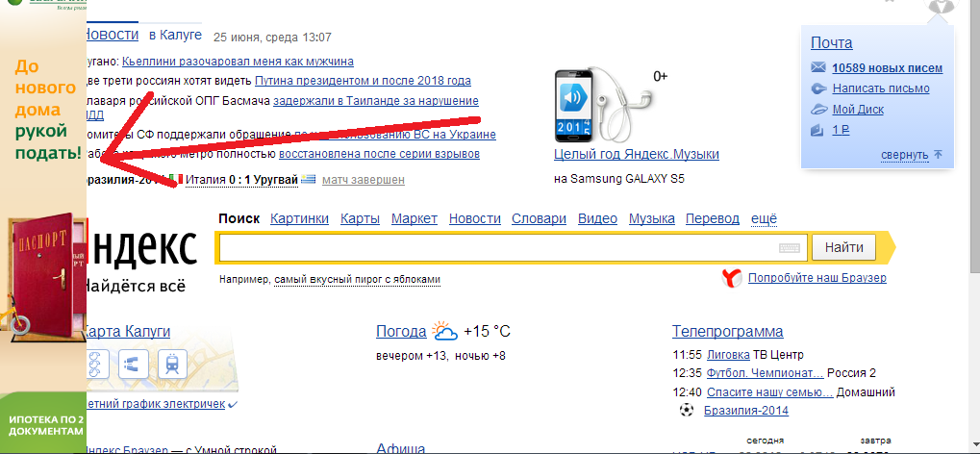Open the 10589 новых писем link
This screenshot has width=980, height=454.
point(887,68)
